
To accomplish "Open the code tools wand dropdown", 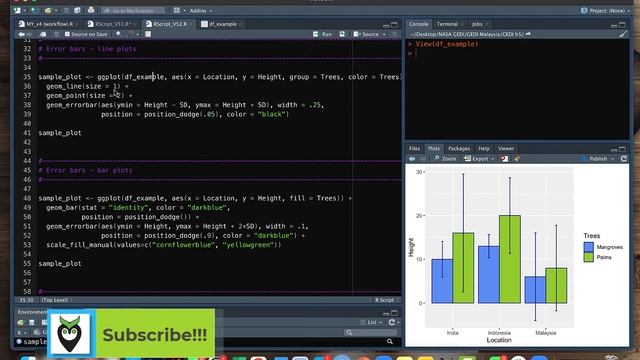I will [x=133, y=34].
